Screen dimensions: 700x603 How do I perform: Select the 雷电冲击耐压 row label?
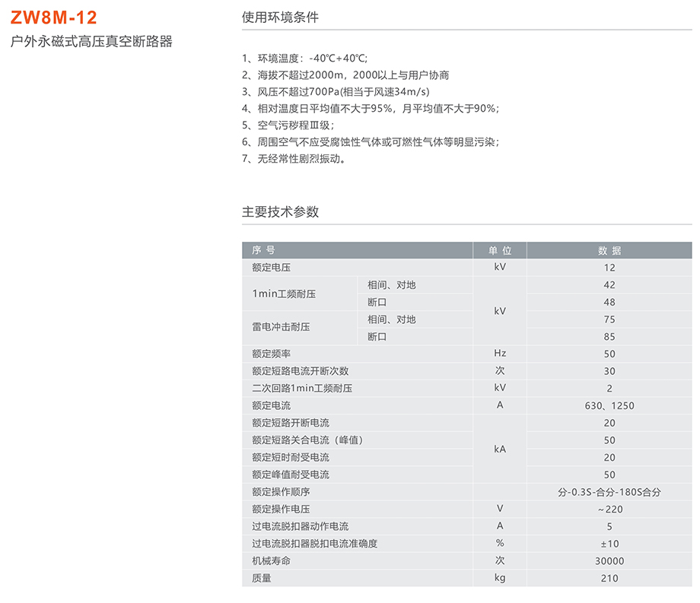(x=282, y=328)
